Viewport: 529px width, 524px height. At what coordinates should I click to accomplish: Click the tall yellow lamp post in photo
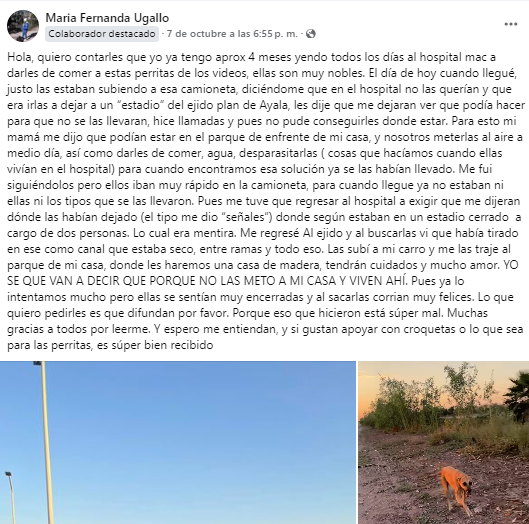pyautogui.click(x=47, y=442)
